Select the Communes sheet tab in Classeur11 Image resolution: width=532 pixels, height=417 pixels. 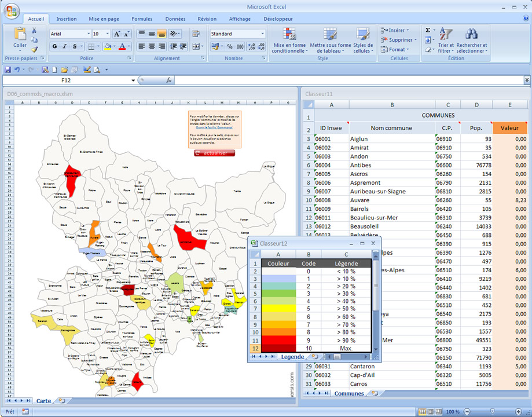pos(349,393)
